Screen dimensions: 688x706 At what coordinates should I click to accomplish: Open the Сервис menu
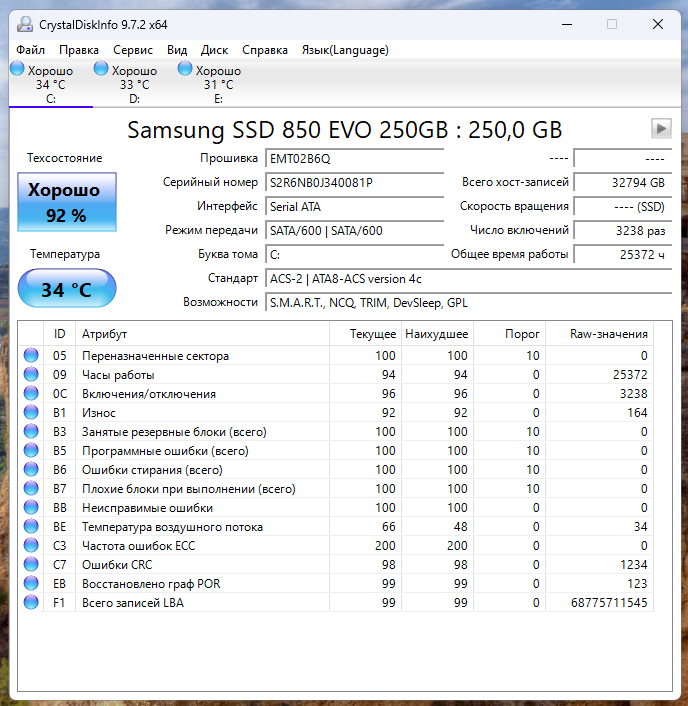tap(133, 50)
